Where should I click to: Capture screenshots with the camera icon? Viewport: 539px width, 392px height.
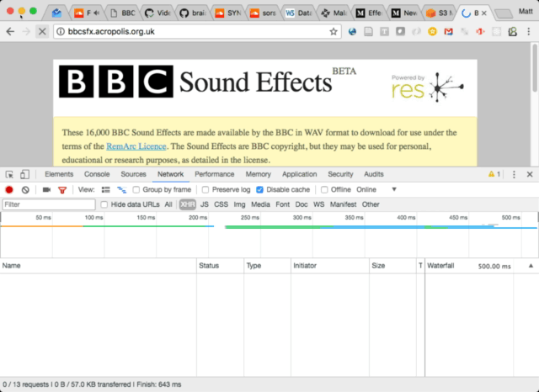46,189
